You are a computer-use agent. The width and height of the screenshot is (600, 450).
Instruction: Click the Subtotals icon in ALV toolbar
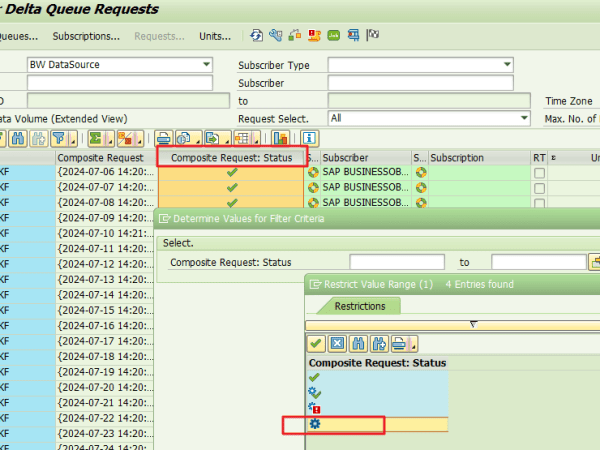[x=126, y=139]
